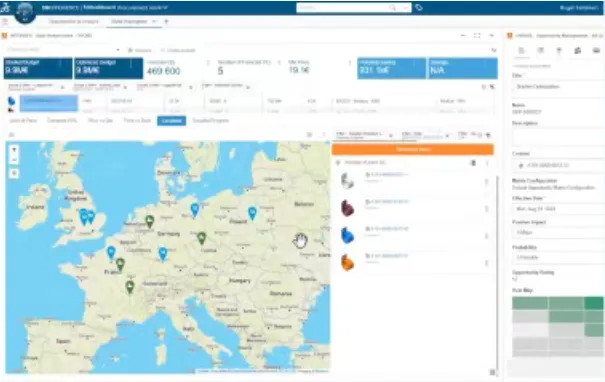Open the Context object link in right panel
This screenshot has height=382, width=605.
tap(548, 165)
